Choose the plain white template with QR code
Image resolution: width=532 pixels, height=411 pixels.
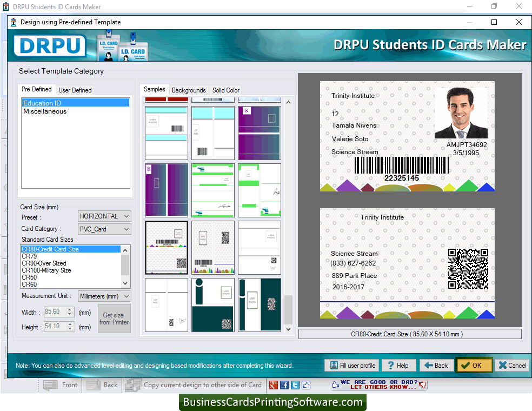(259, 248)
